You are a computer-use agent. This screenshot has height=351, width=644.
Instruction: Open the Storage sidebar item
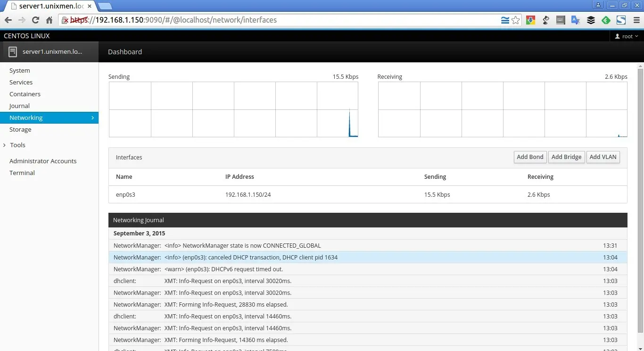[20, 129]
